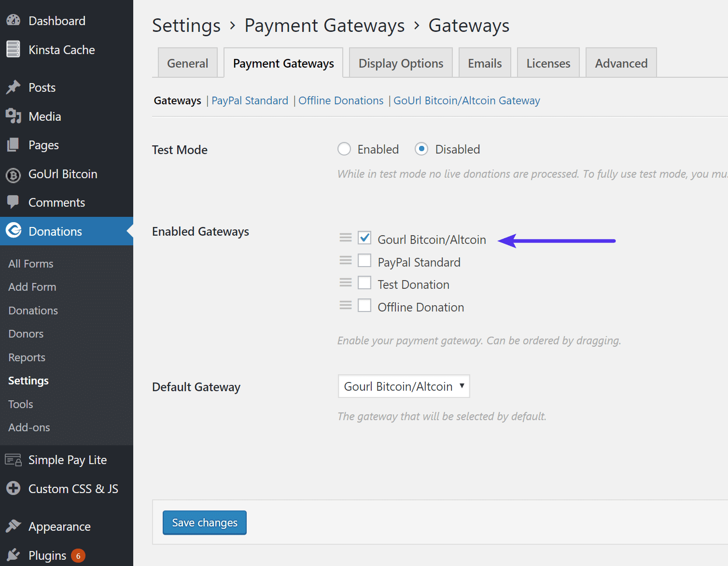Click the Dashboard home icon
728x566 pixels.
[13, 20]
